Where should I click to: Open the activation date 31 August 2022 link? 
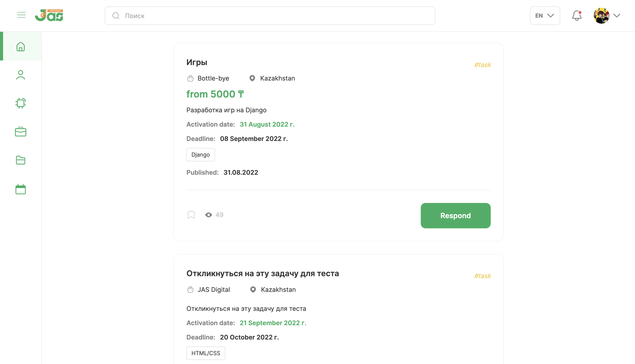[267, 124]
